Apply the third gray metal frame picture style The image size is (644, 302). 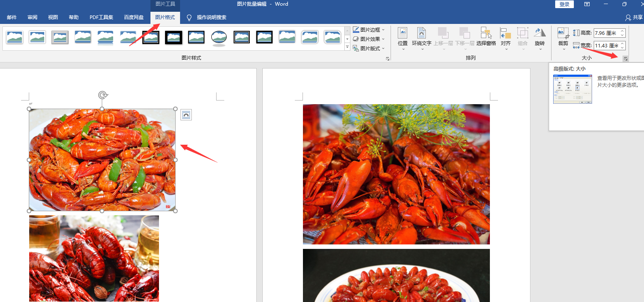(x=60, y=37)
